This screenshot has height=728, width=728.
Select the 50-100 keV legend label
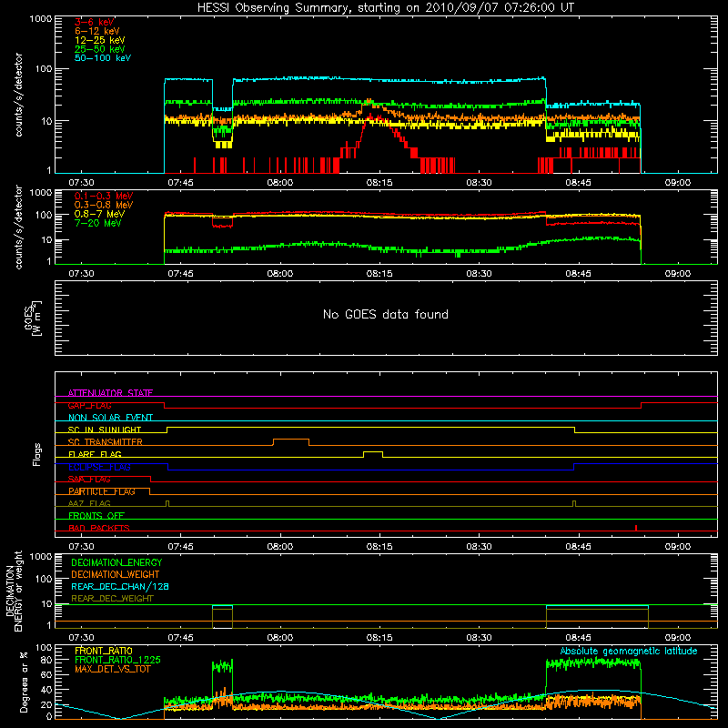click(103, 58)
